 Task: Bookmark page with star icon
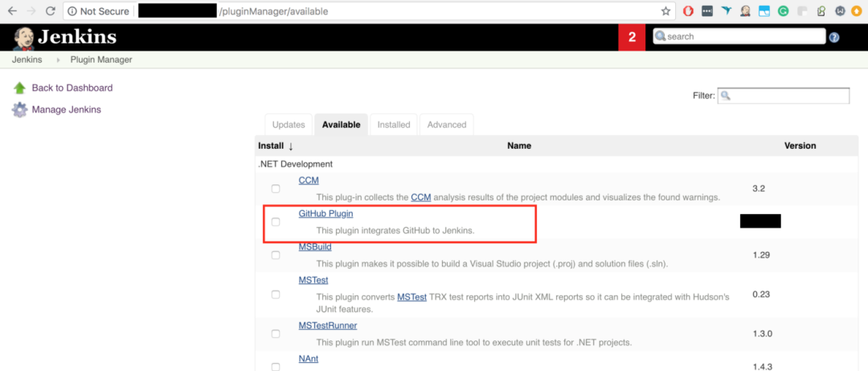666,11
